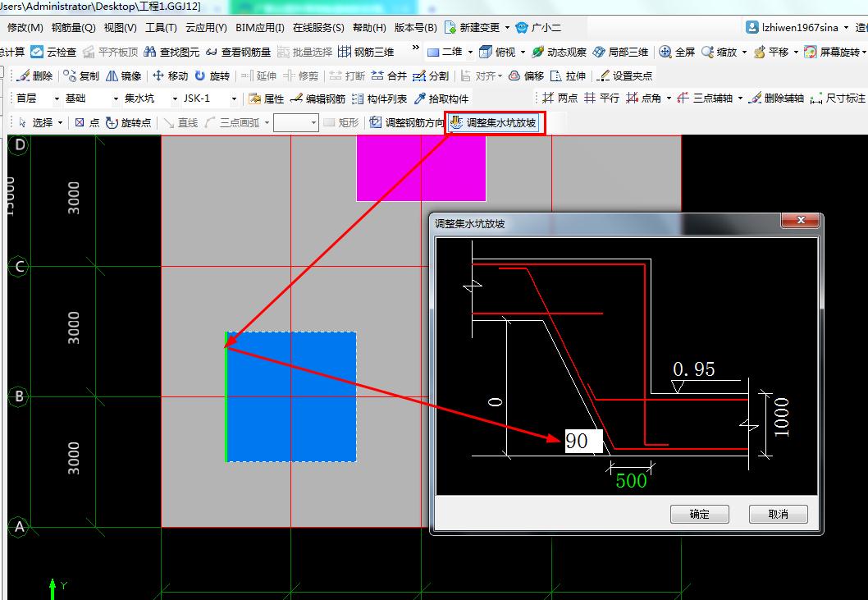This screenshot has height=600, width=868.
Task: Open the 在线服务(S) menu
Action: point(318,28)
